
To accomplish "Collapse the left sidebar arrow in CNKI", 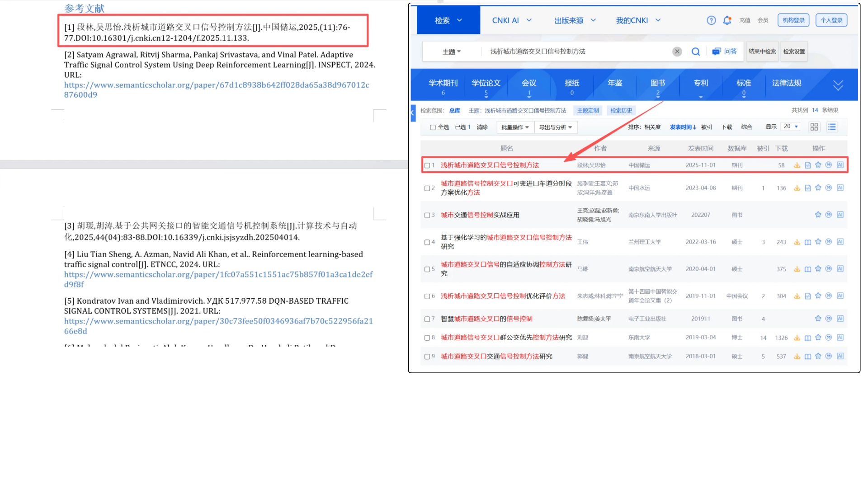I will (413, 113).
